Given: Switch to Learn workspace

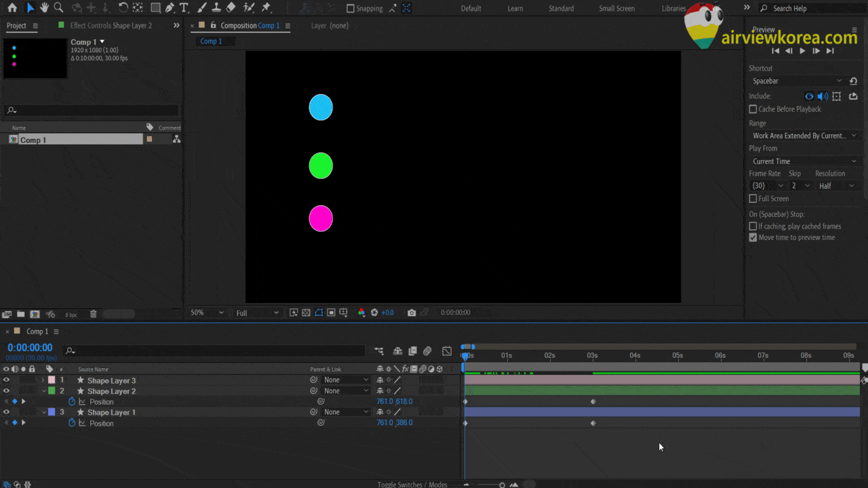Looking at the screenshot, I should coord(515,9).
